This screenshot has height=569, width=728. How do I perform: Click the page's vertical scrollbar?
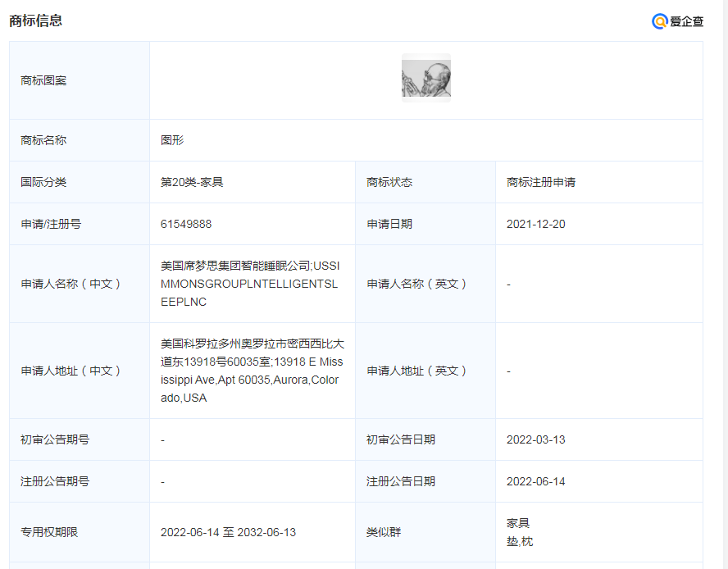(725, 284)
